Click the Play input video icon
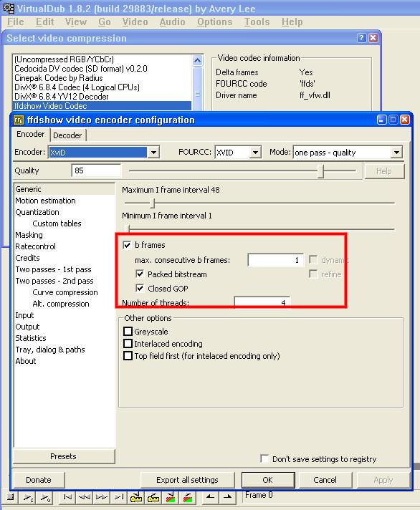Image resolution: width=420 pixels, height=510 pixels. [28, 497]
